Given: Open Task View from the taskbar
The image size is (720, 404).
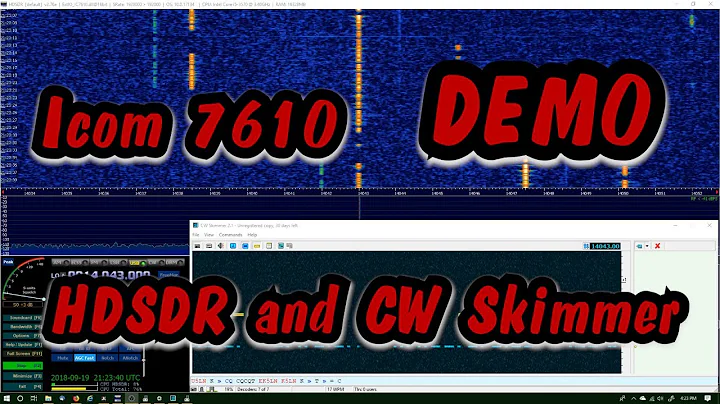Looking at the screenshot, I should (34, 398).
